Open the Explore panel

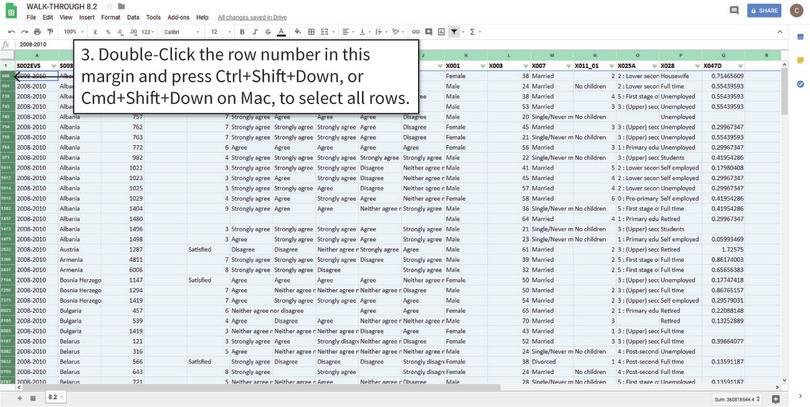775,399
